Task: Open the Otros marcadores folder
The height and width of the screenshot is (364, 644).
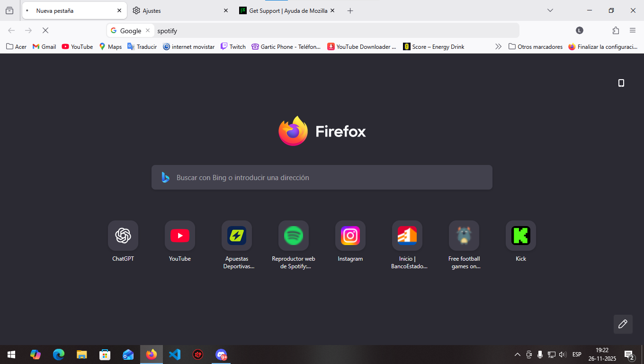Action: coord(536,46)
